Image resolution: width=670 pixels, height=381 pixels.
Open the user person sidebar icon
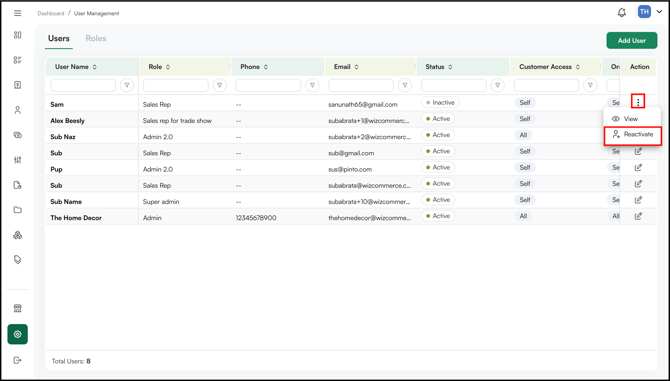pos(18,110)
